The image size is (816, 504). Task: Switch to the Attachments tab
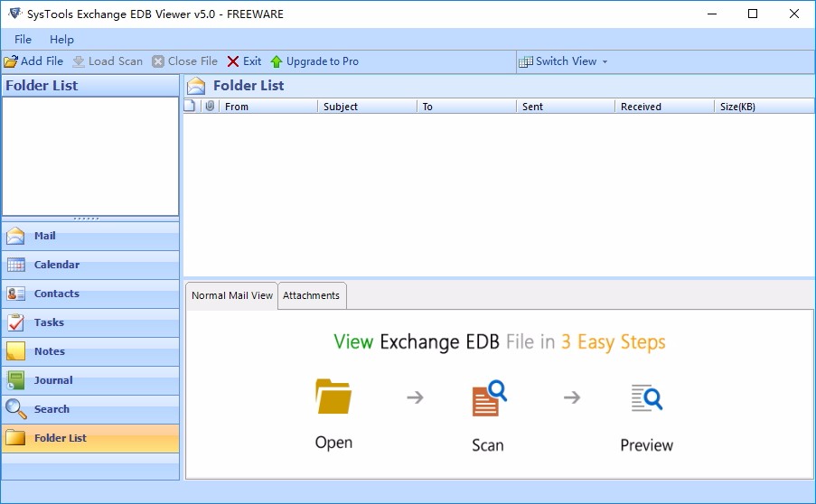tap(311, 295)
